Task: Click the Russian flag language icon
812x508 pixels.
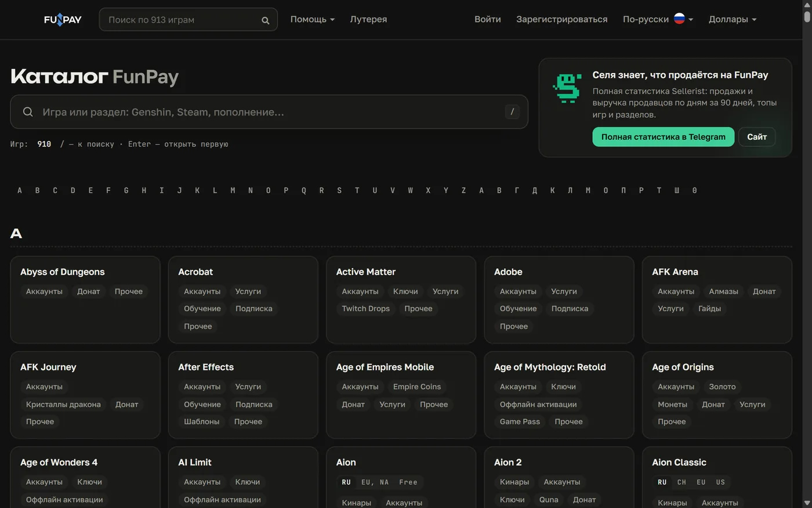Action: [679, 19]
